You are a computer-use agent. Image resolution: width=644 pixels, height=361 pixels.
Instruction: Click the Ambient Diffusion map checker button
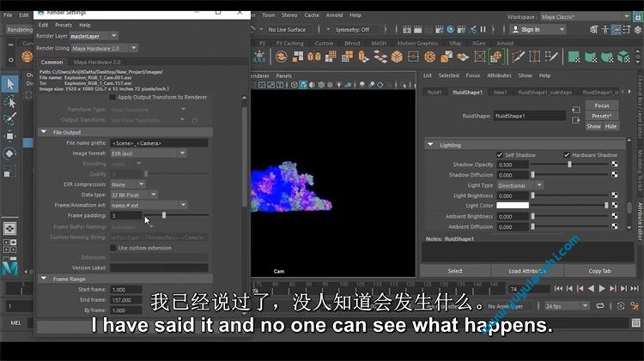[615, 226]
